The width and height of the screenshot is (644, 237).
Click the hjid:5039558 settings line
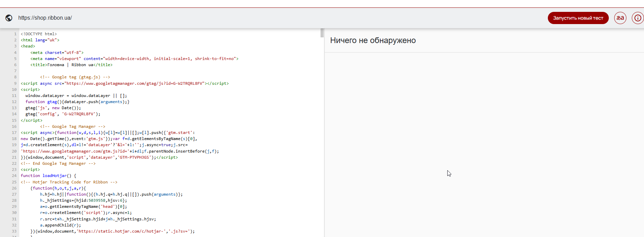pos(83,200)
